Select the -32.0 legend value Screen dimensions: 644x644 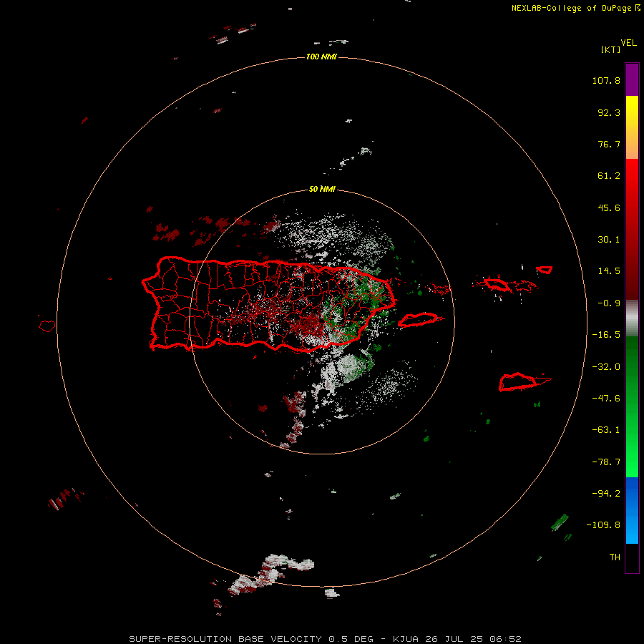[x=606, y=367]
